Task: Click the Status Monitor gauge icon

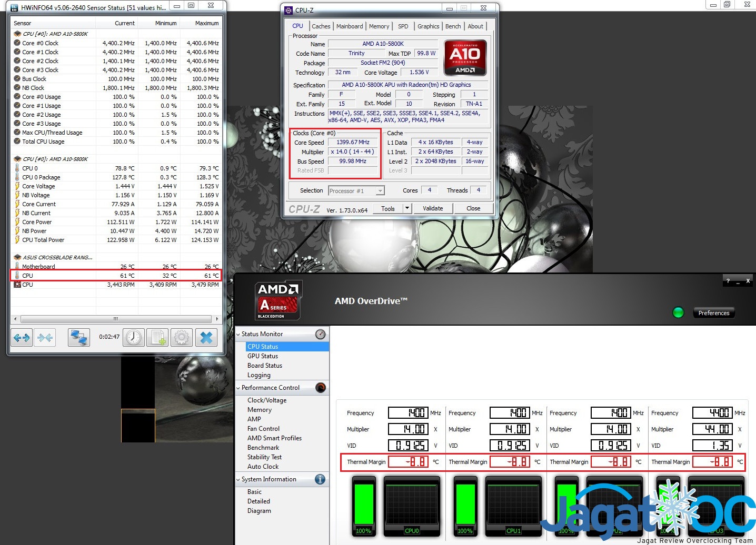Action: click(x=320, y=334)
